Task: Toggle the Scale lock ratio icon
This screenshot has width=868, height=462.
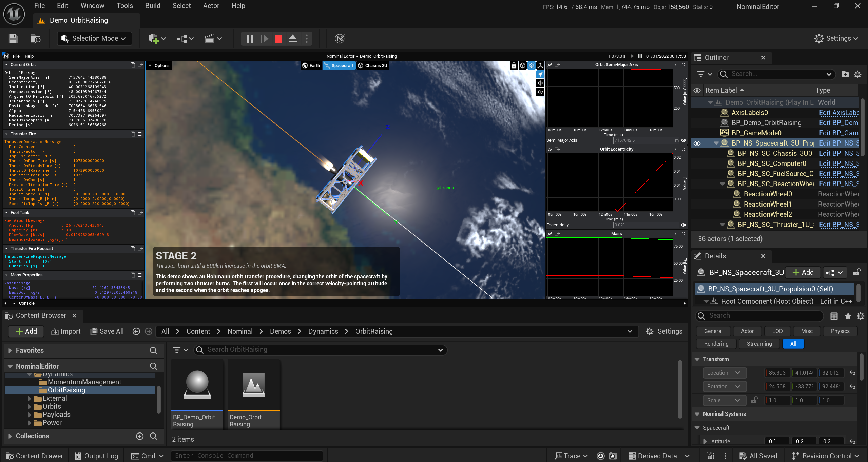Action: coord(753,400)
